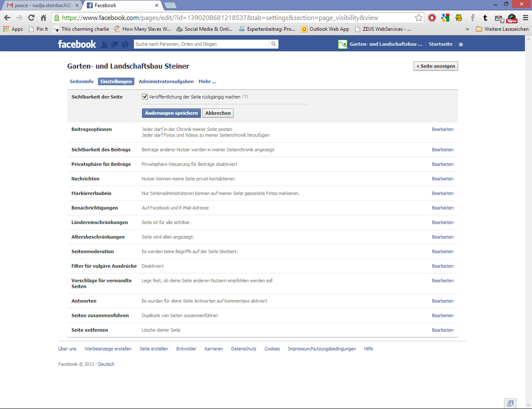Click 'Datenschutz' footer link
Image resolution: width=532 pixels, height=409 pixels.
[x=244, y=349]
